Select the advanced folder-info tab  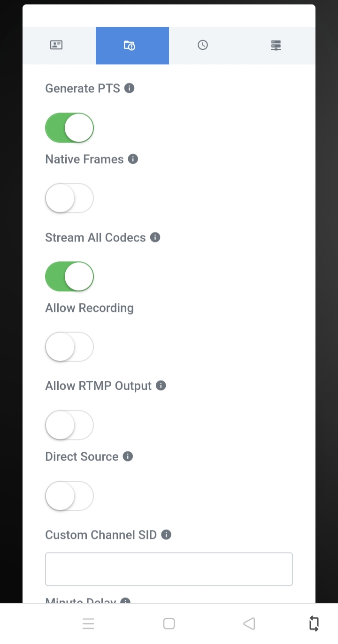click(130, 45)
